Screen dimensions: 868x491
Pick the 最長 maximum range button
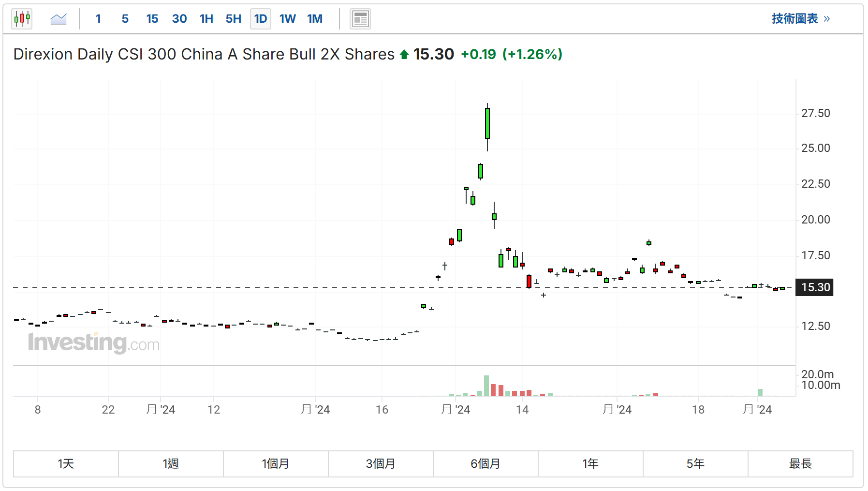[x=800, y=464]
